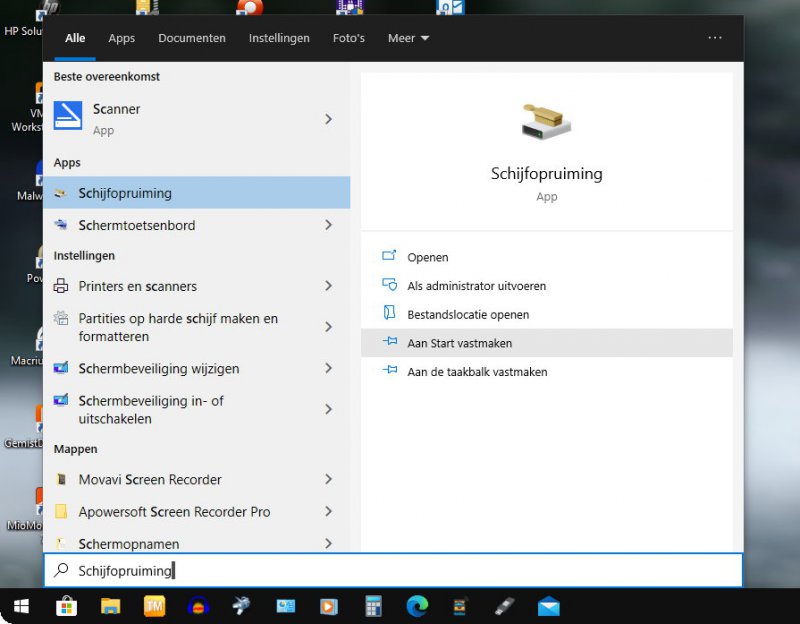The height and width of the screenshot is (624, 800).
Task: Open the Meer dropdown filter
Action: pyautogui.click(x=408, y=38)
